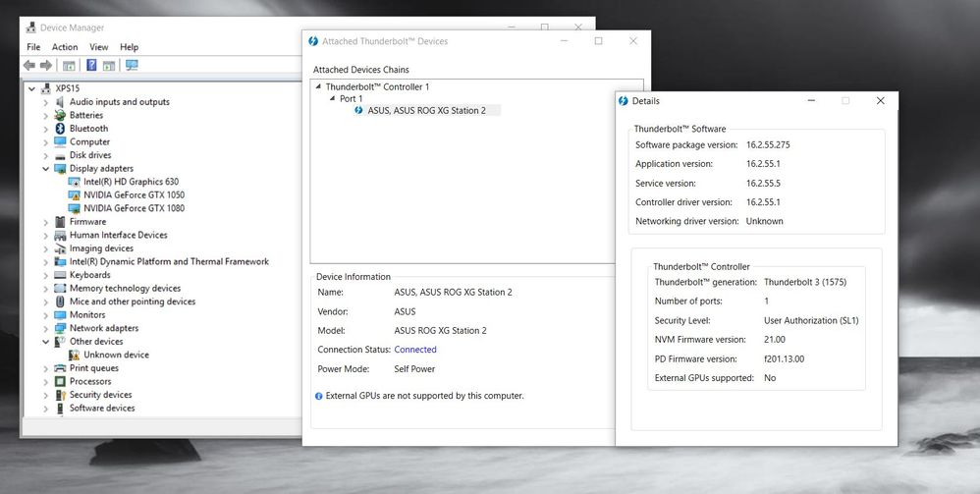Click the software package version 16.2.55.275
The width and height of the screenshot is (980, 494).
768,145
